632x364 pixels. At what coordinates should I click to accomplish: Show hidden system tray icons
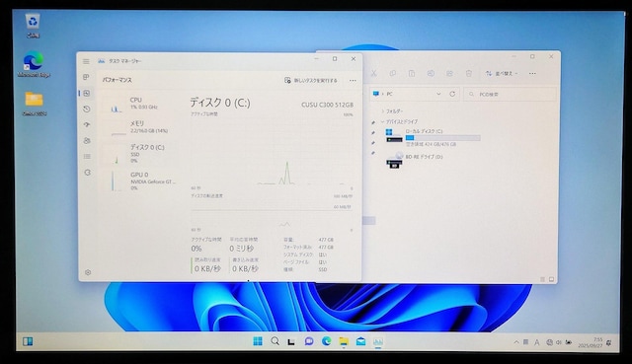pos(516,342)
